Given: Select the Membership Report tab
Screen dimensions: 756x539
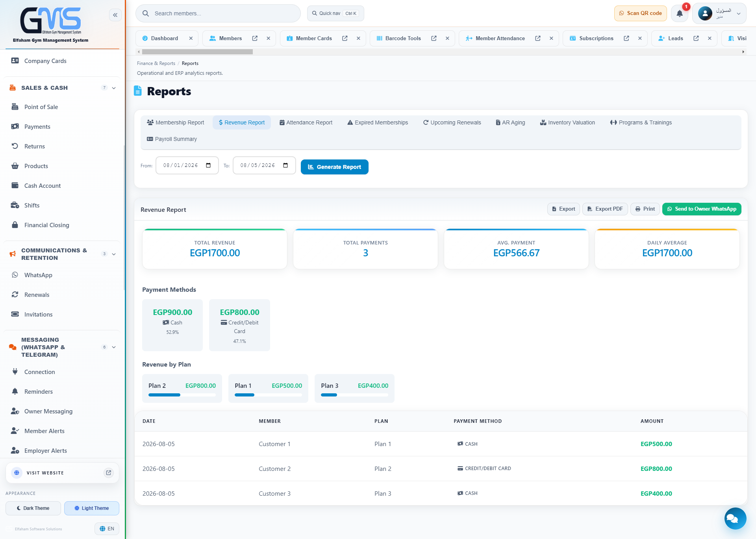Looking at the screenshot, I should coord(176,122).
